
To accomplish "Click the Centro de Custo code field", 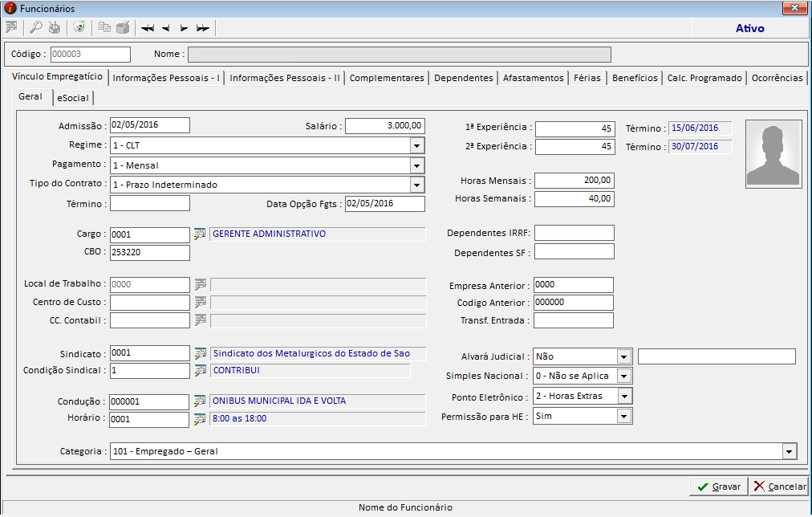I will (150, 303).
